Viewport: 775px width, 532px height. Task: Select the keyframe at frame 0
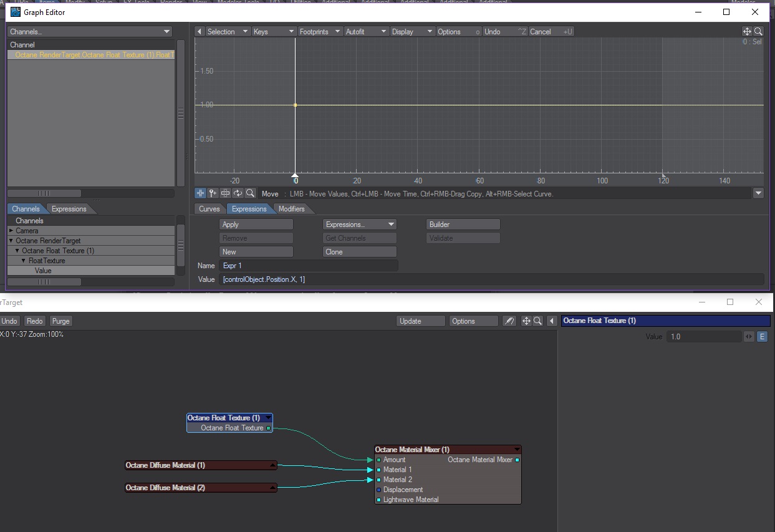point(296,105)
